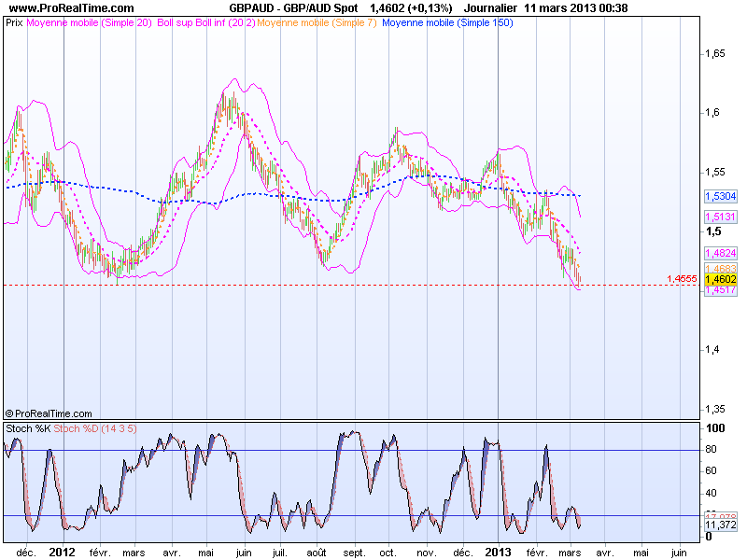The width and height of the screenshot is (747, 560).
Task: Click the Stoch %K indicator label
Action: pyautogui.click(x=26, y=428)
